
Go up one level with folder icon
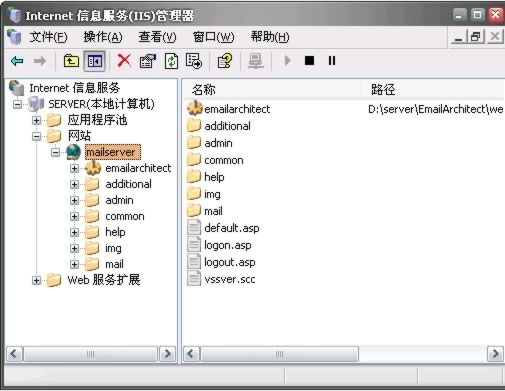[x=71, y=61]
